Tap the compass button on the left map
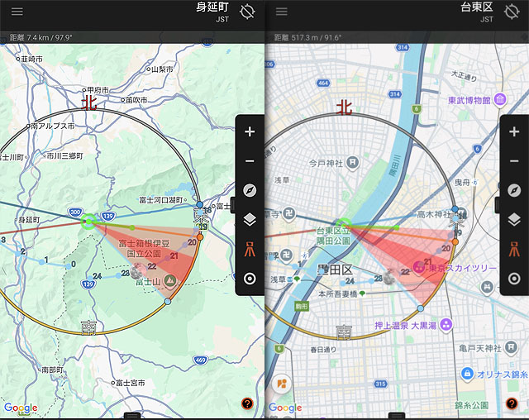The image size is (529, 420). tap(250, 190)
